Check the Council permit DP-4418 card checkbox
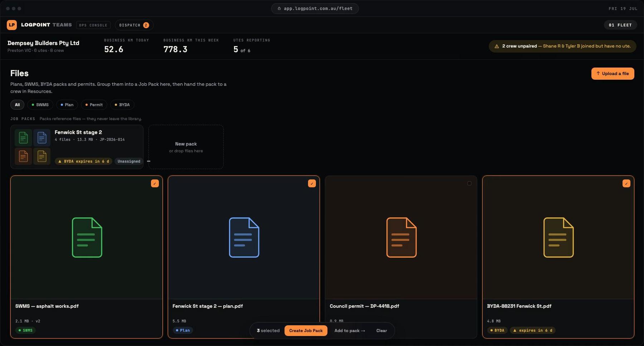Viewport: 644px width, 346px height. (x=469, y=183)
